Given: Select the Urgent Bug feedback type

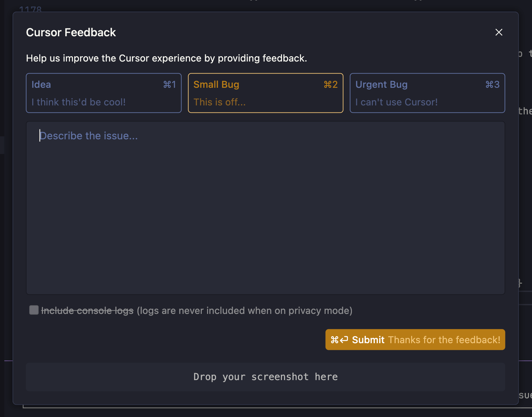Looking at the screenshot, I should (427, 93).
